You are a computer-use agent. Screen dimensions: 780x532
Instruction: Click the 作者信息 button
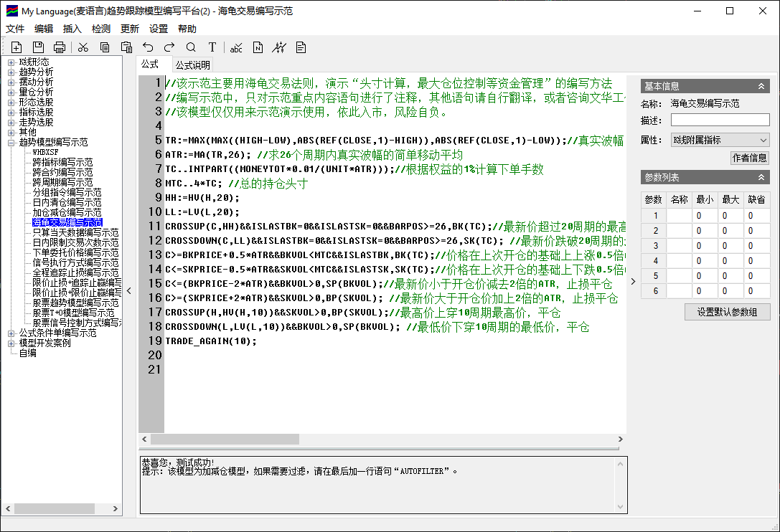(749, 158)
